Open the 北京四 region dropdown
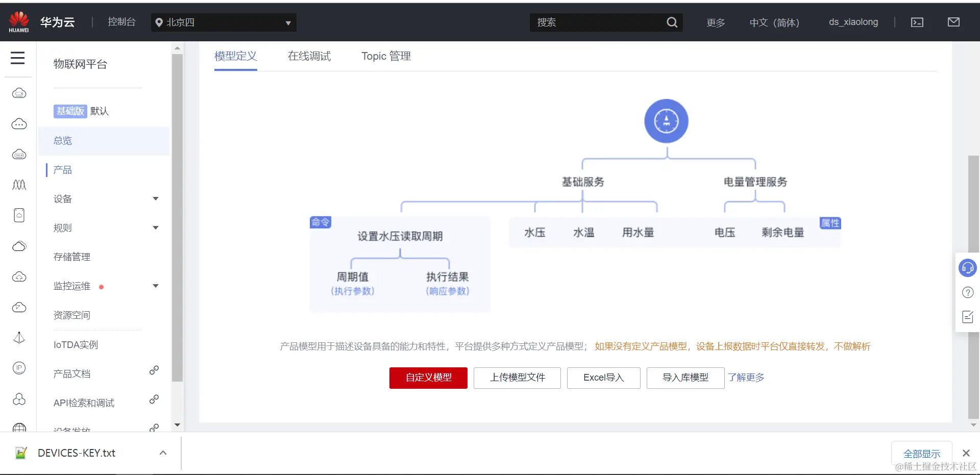The height and width of the screenshot is (475, 980). (x=224, y=22)
